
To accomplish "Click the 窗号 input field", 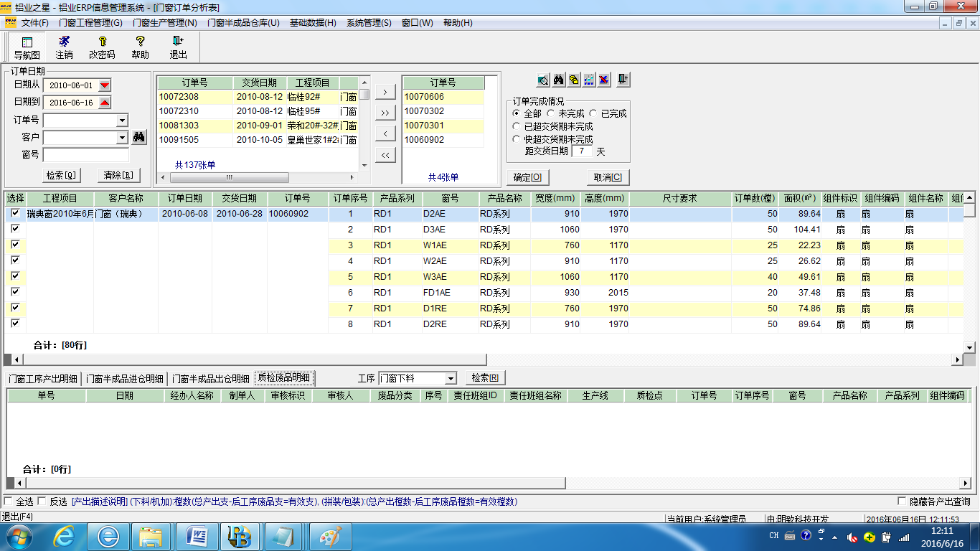I will click(86, 155).
